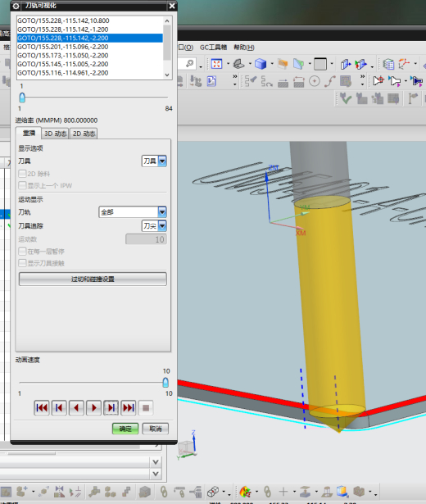Click the search magnifier icon in toolbar
426x504 pixels.
pyautogui.click(x=190, y=64)
